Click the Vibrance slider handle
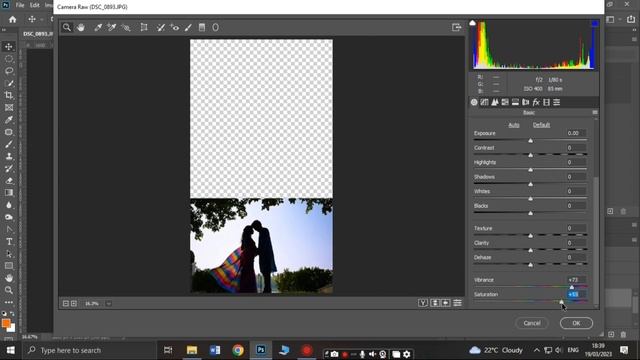Image resolution: width=640 pixels, height=360 pixels. coord(572,287)
